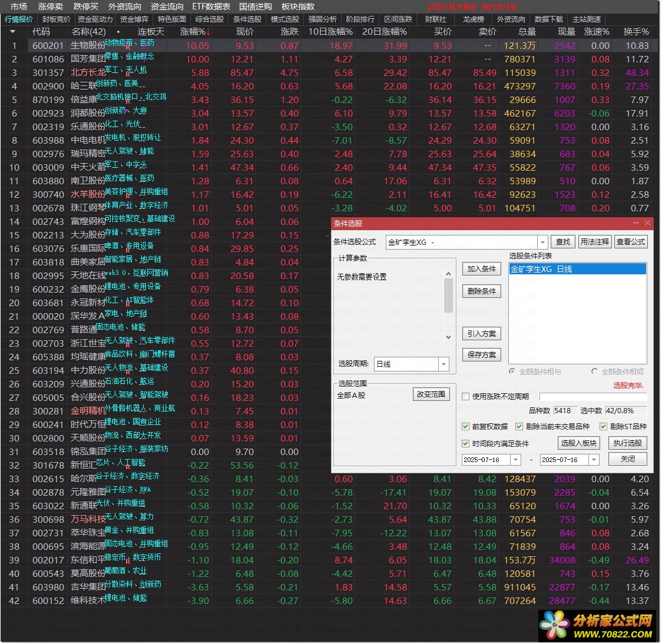
Task: Open the table dropdown arrow beside 代码
Action: point(12,32)
